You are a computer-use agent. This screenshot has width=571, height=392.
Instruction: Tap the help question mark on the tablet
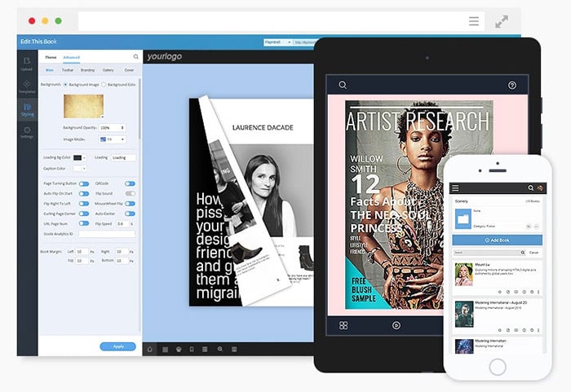point(512,86)
